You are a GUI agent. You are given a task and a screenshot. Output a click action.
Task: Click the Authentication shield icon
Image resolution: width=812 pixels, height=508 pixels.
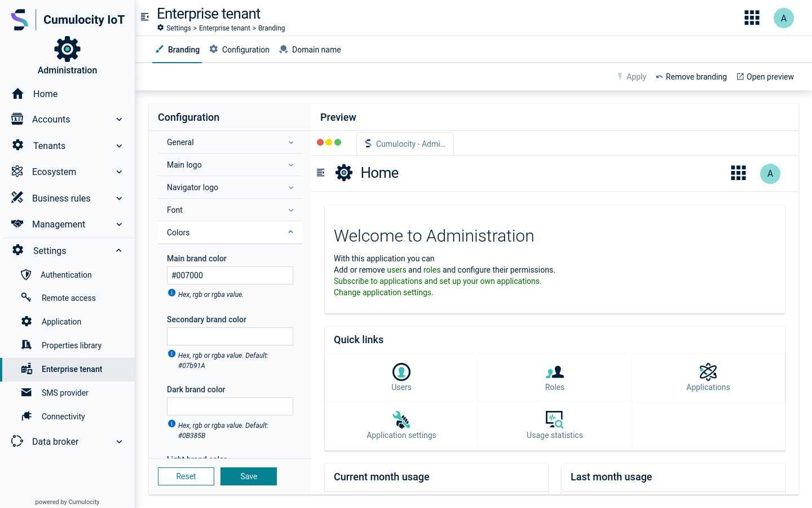[x=26, y=275]
